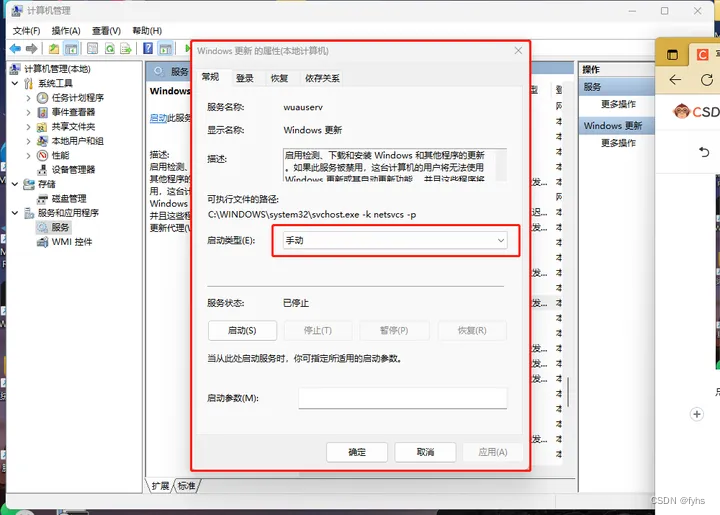The image size is (720, 515).
Task: Click the Export List toolbar icon
Action: (x=126, y=48)
